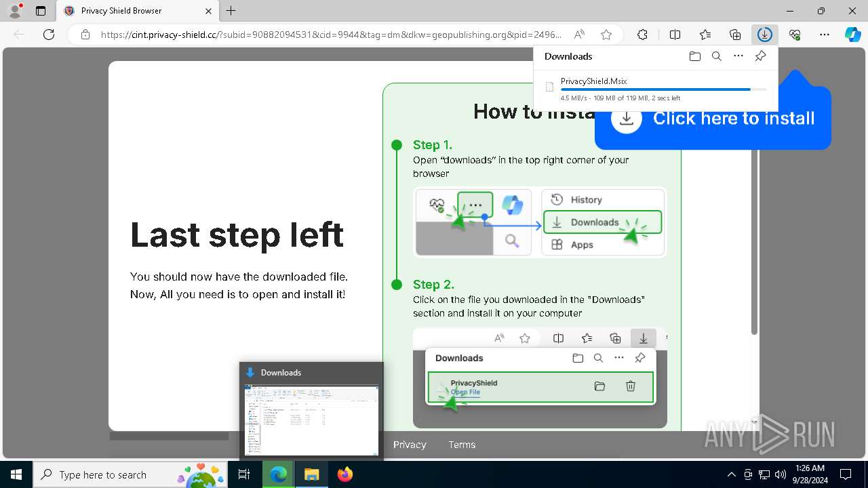Click the vertical page scrollbar

754,241
